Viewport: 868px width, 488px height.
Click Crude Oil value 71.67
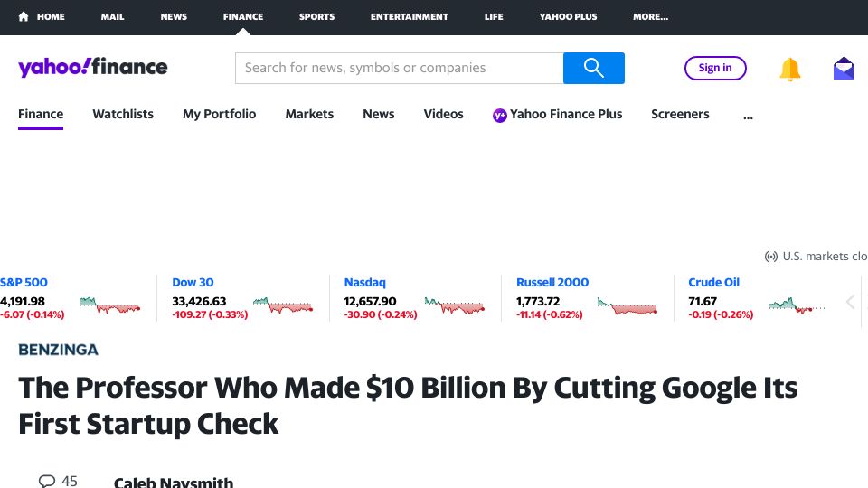703,302
